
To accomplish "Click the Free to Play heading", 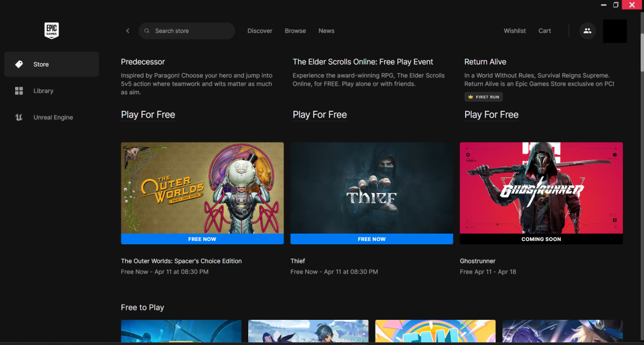I will coord(143,308).
